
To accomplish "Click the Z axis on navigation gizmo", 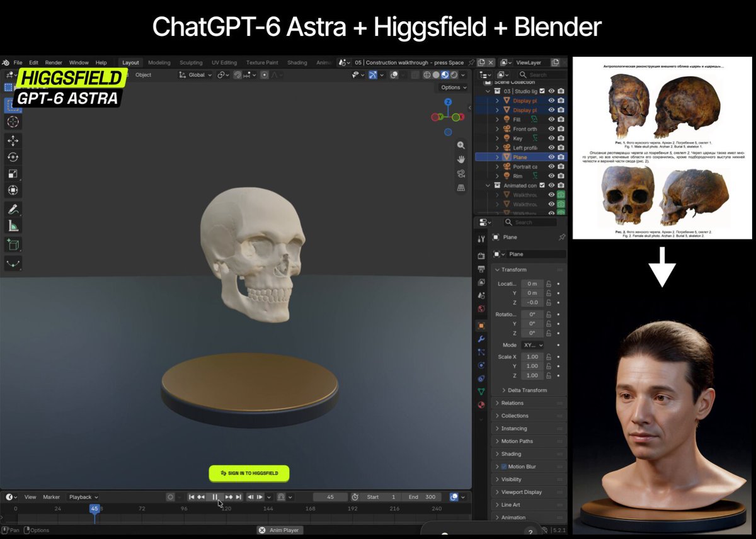I will click(448, 102).
